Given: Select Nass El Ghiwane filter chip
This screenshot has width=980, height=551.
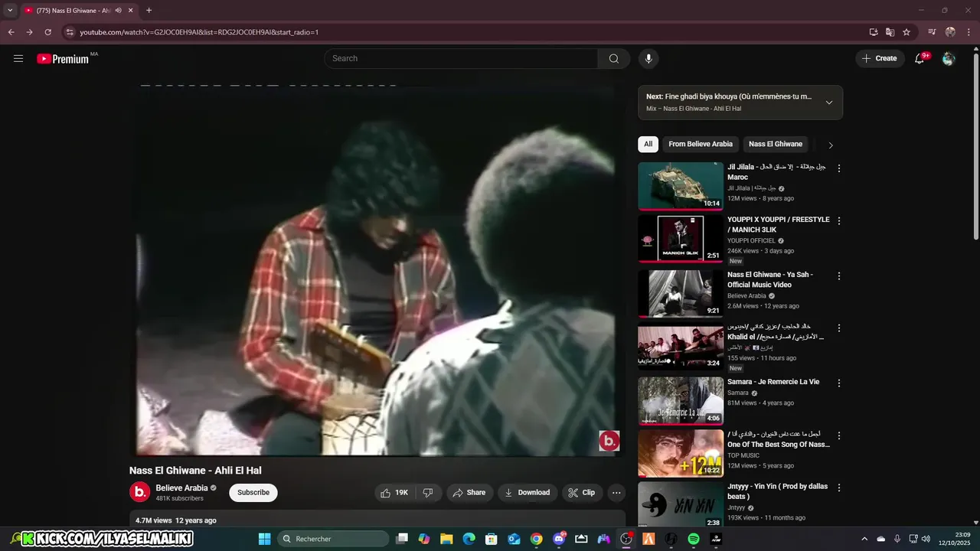Looking at the screenshot, I should point(776,144).
